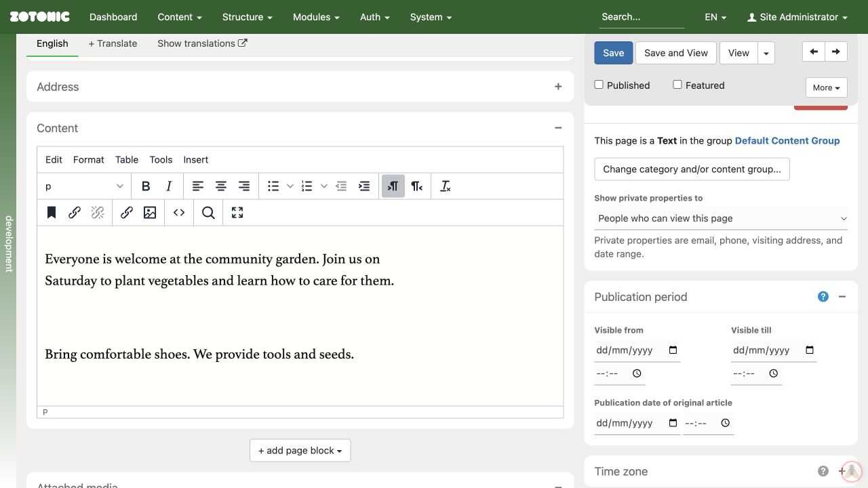Viewport: 868px width, 488px height.
Task: Check the Featured checkbox
Action: pyautogui.click(x=677, y=85)
